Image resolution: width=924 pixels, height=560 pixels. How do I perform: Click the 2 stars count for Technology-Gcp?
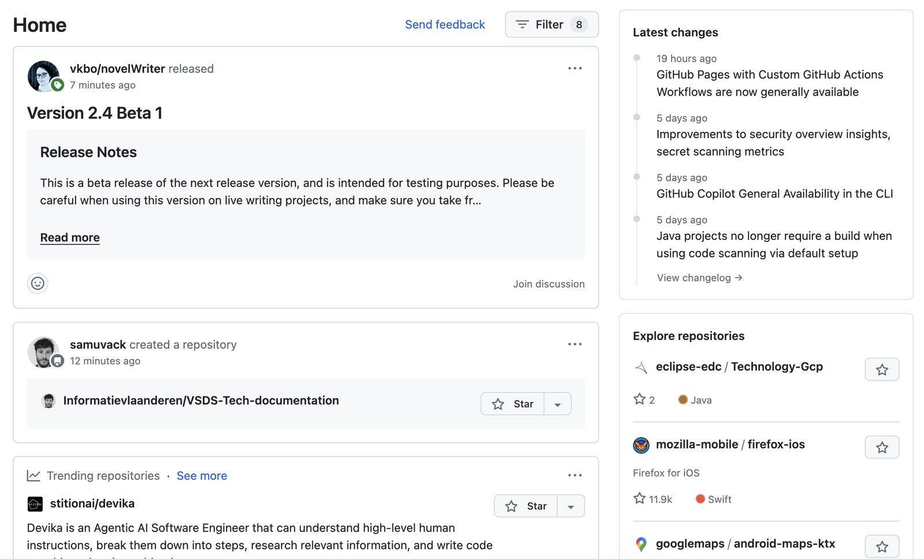click(644, 400)
